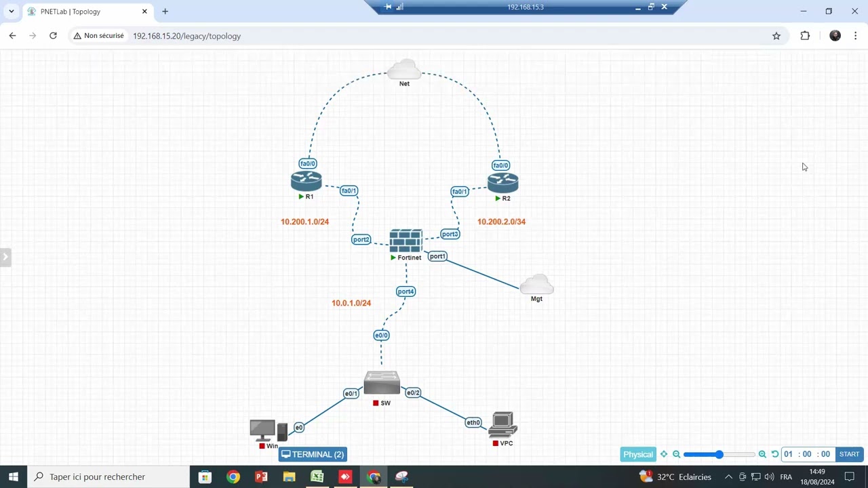The width and height of the screenshot is (868, 488).
Task: Reset the lab timer icon
Action: (775, 454)
